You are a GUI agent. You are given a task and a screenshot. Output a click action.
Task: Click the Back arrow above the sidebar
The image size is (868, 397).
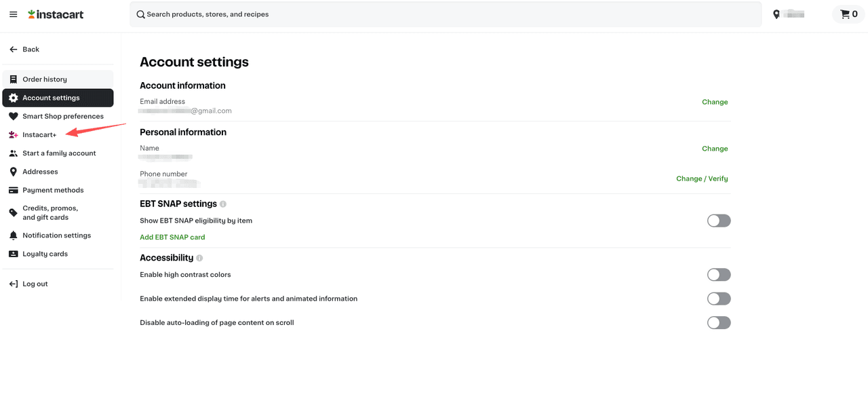(x=12, y=49)
